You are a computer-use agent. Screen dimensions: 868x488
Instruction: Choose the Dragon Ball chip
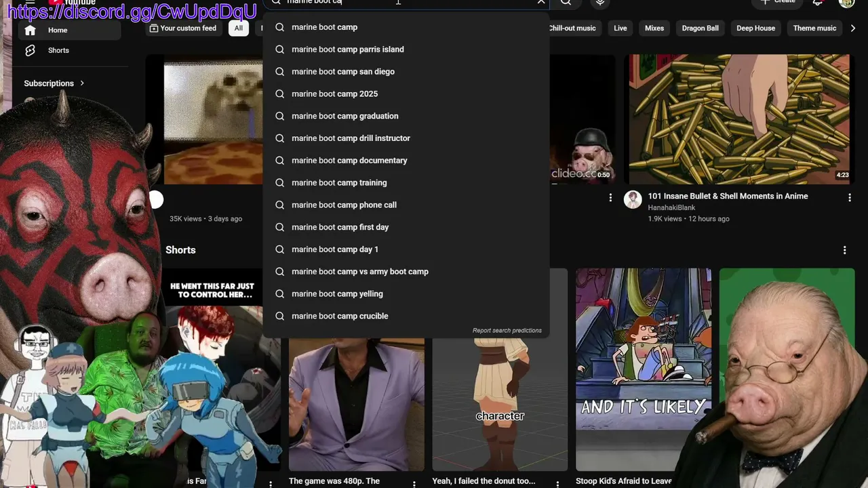pyautogui.click(x=701, y=28)
